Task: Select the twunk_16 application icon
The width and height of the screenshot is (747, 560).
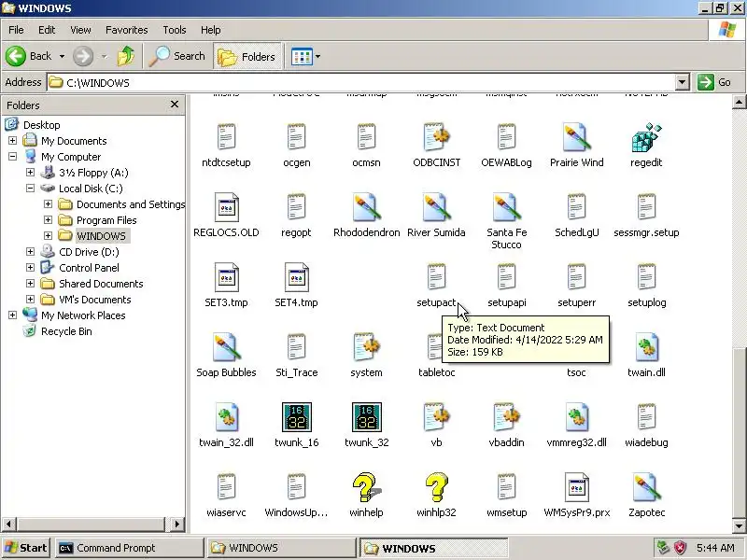Action: tap(296, 417)
